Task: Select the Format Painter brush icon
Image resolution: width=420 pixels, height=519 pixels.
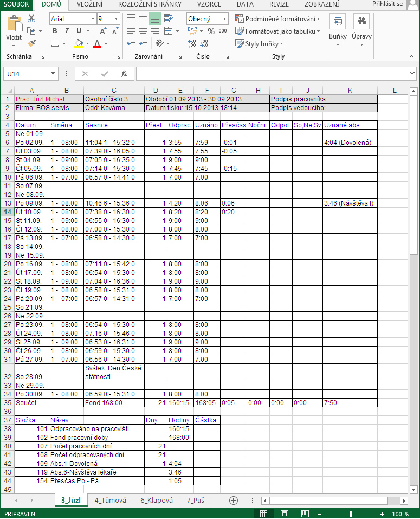Action: click(31, 43)
